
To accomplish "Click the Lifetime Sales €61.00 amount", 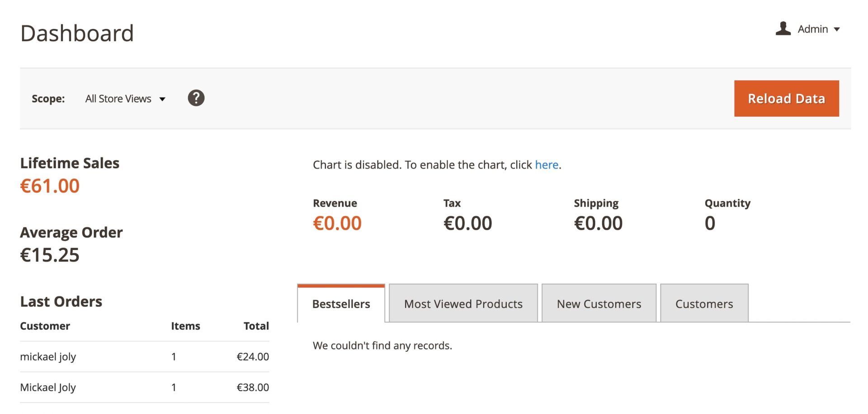I will pos(50,186).
